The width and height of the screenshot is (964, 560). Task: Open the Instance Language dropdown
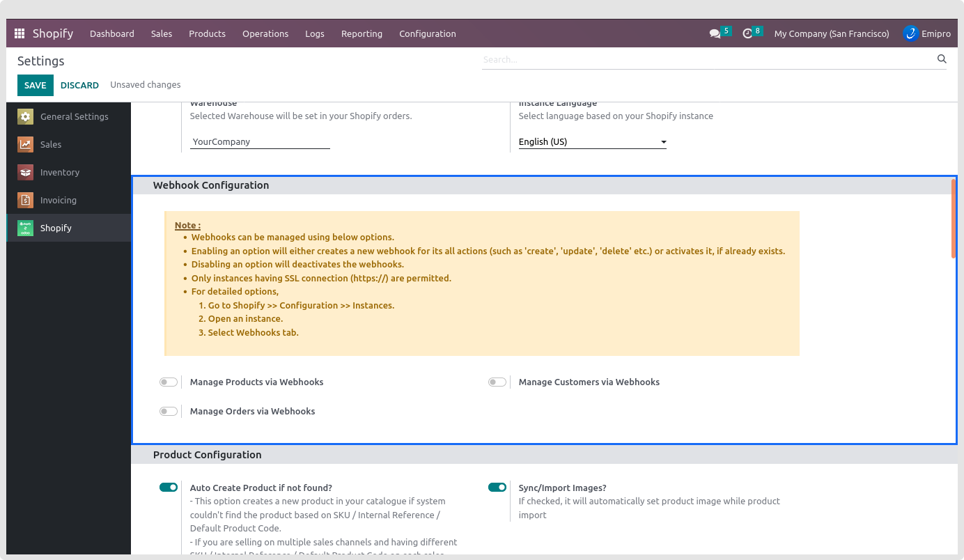click(x=593, y=141)
